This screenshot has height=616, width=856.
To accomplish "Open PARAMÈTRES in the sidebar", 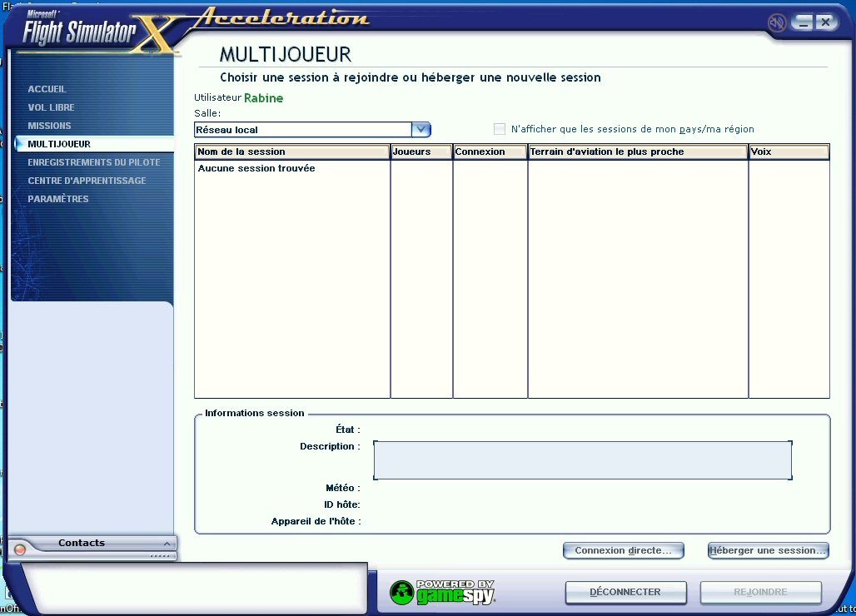I will pyautogui.click(x=57, y=199).
